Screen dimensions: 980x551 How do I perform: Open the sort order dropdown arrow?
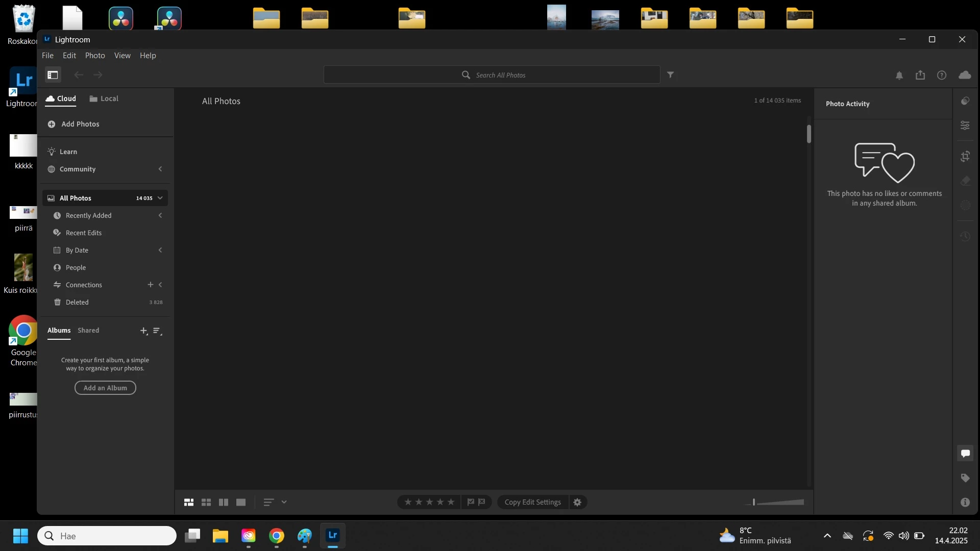click(x=284, y=503)
